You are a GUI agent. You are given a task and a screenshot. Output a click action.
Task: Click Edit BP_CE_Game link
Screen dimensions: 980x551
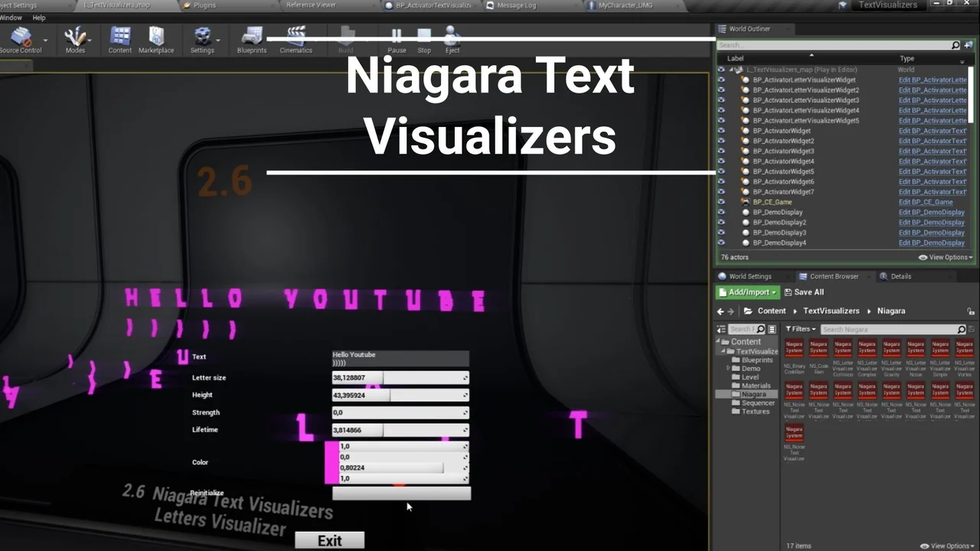click(x=925, y=202)
